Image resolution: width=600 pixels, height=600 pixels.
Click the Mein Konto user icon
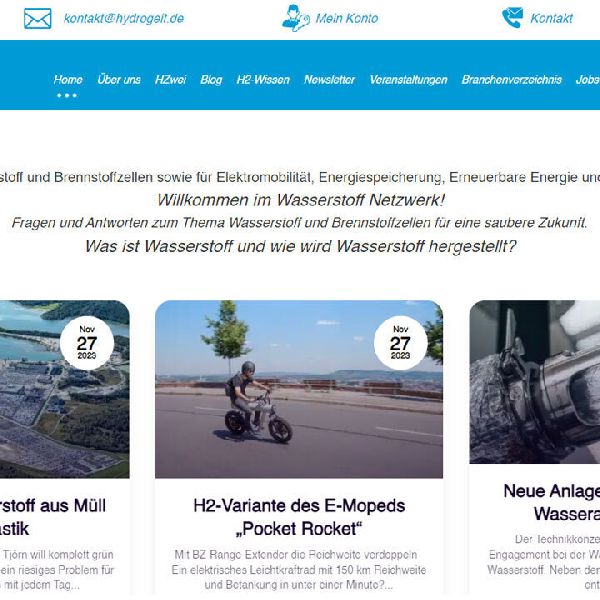click(295, 18)
